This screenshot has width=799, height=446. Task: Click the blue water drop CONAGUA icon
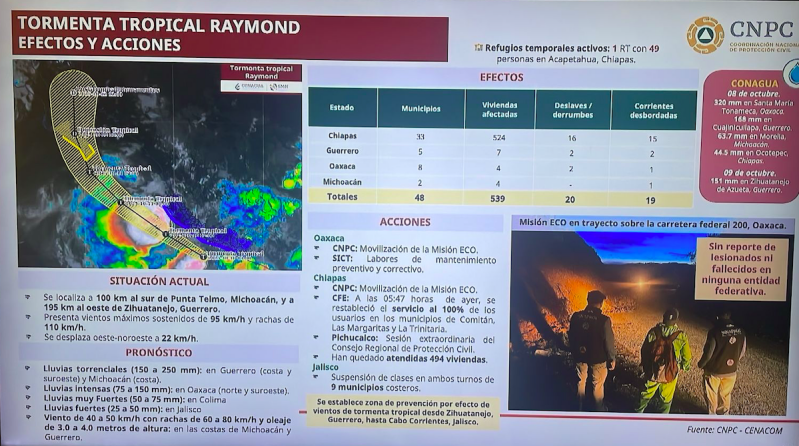[792, 73]
